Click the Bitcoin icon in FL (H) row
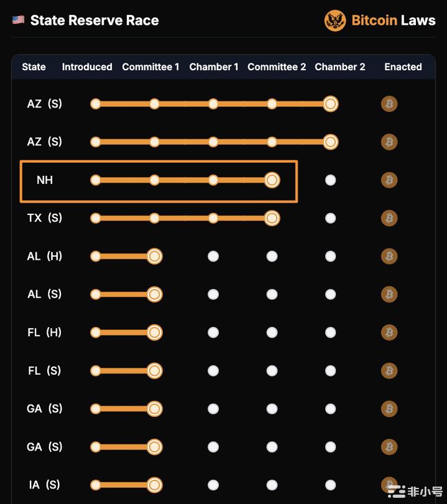 pyautogui.click(x=389, y=332)
